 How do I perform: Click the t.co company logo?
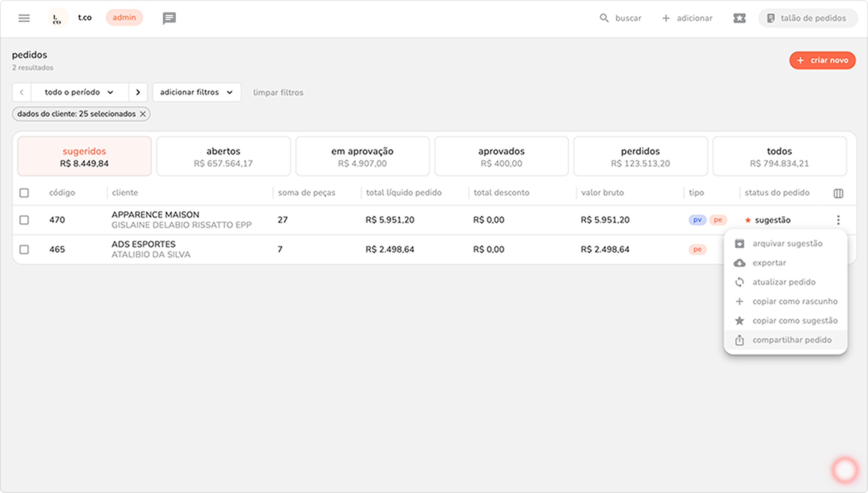58,18
